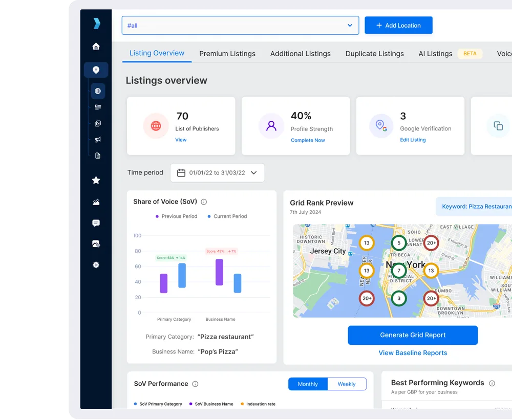Image resolution: width=512 pixels, height=420 pixels.
Task: Toggle Current Period legend item
Action: pyautogui.click(x=227, y=216)
